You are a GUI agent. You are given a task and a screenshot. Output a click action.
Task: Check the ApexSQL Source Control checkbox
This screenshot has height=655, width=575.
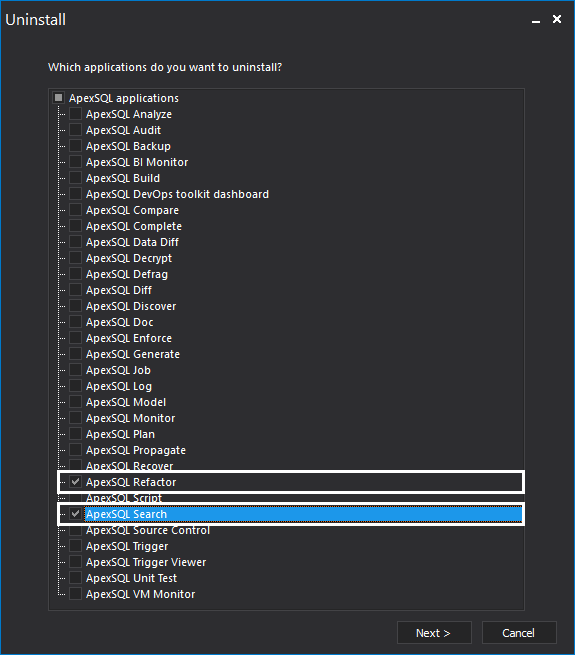coord(75,531)
